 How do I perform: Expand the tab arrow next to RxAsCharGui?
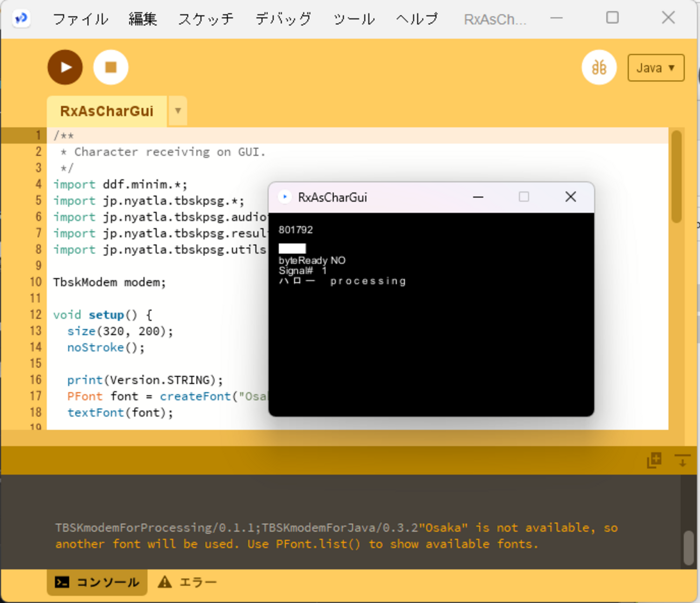(178, 111)
